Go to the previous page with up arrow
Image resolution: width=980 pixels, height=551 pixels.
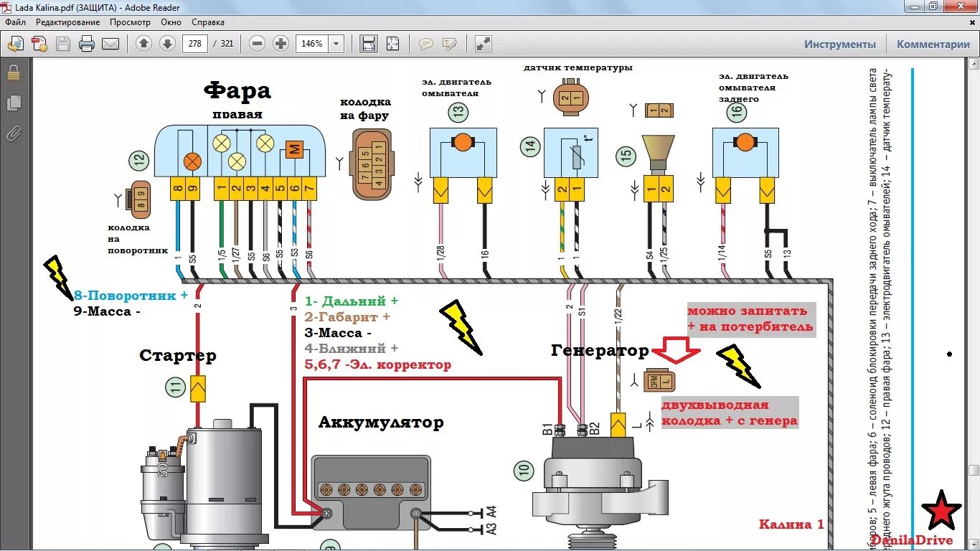143,44
